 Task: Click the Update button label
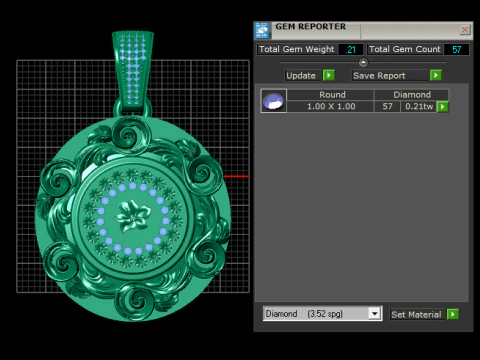(303, 75)
